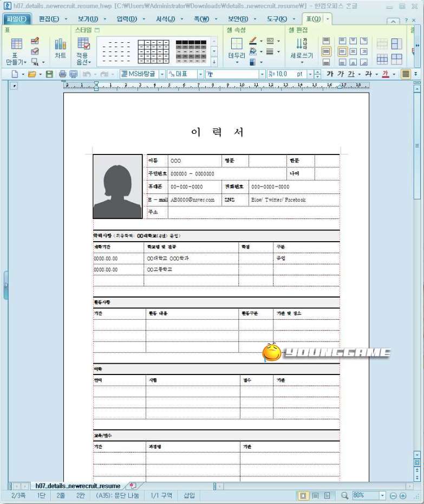Toggle italic 가 formatting

341,74
